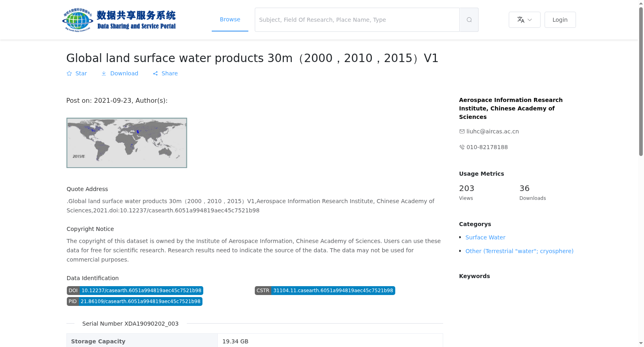Open the Browse tab

(x=230, y=19)
